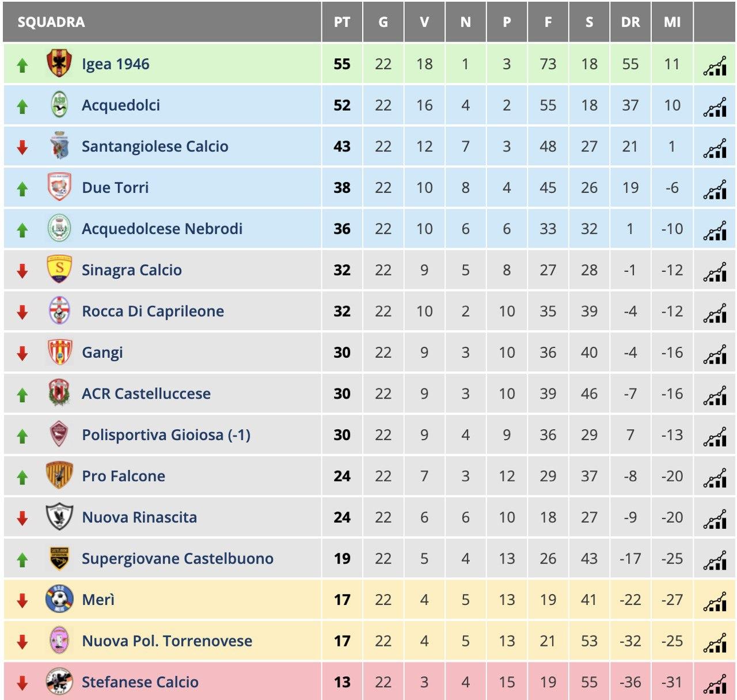Sort by the DR column header

coord(630,22)
